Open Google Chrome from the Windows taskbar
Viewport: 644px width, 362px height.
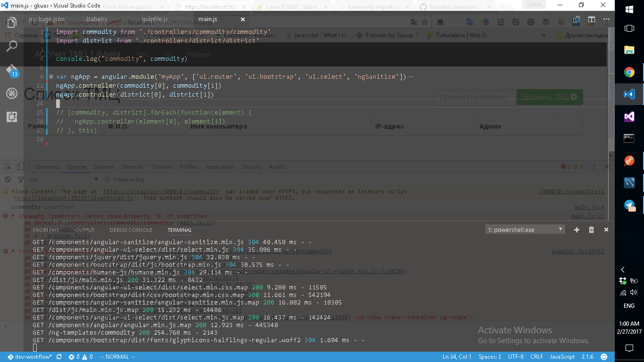click(x=629, y=72)
